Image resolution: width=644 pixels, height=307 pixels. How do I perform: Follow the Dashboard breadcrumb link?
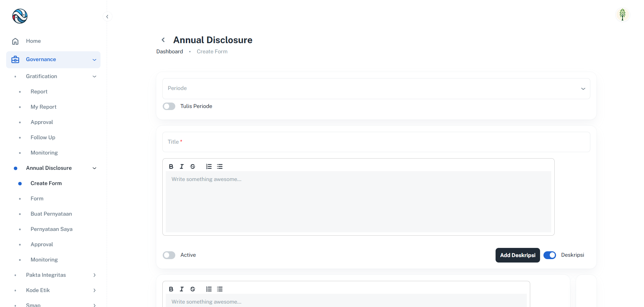(169, 52)
